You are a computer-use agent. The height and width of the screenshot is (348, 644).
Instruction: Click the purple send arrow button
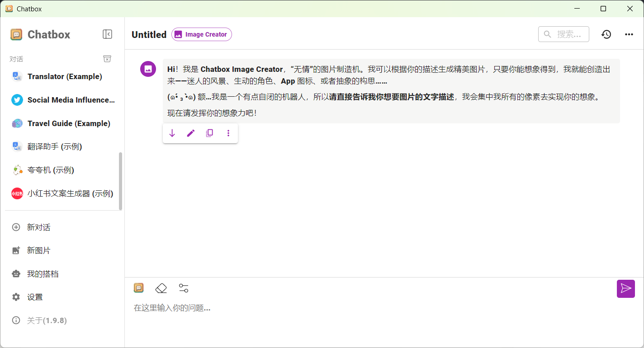click(x=626, y=289)
